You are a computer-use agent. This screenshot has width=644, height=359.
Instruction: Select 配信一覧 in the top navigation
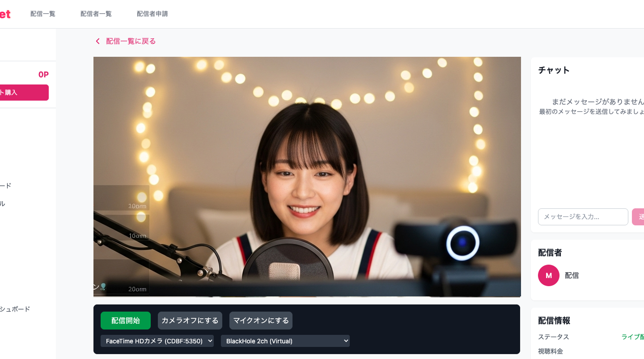click(42, 13)
